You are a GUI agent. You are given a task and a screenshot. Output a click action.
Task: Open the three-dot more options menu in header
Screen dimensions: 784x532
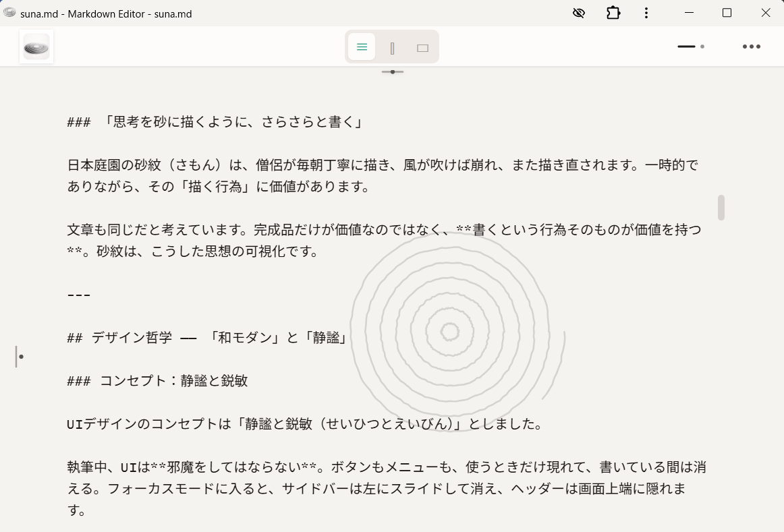click(751, 47)
